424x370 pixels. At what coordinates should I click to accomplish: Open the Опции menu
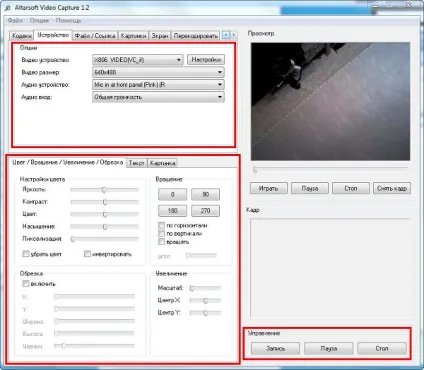click(39, 20)
